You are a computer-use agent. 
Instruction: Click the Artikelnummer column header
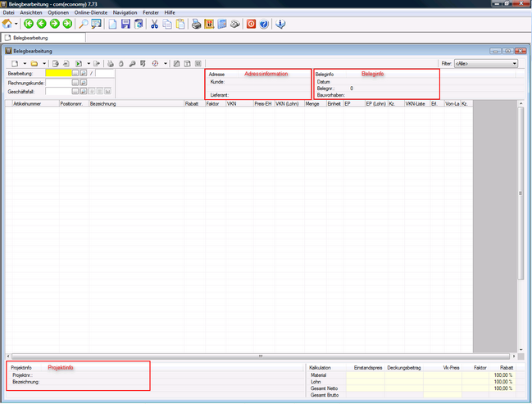click(35, 103)
